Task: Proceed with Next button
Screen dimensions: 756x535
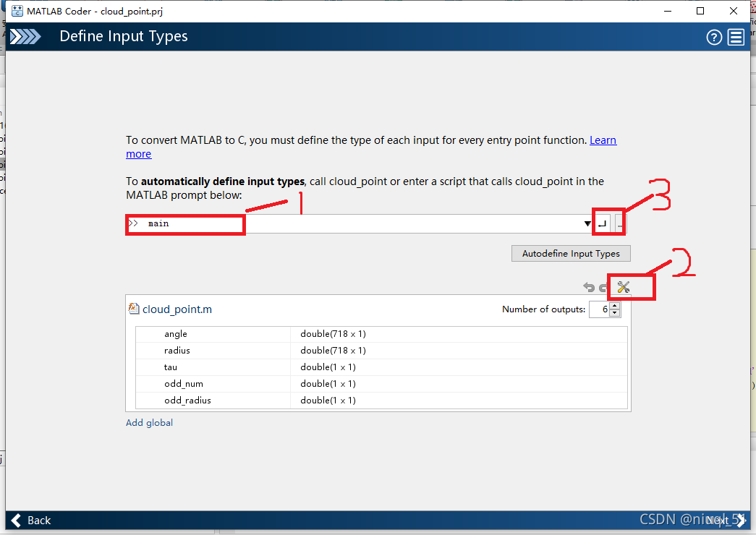Action: tap(726, 521)
